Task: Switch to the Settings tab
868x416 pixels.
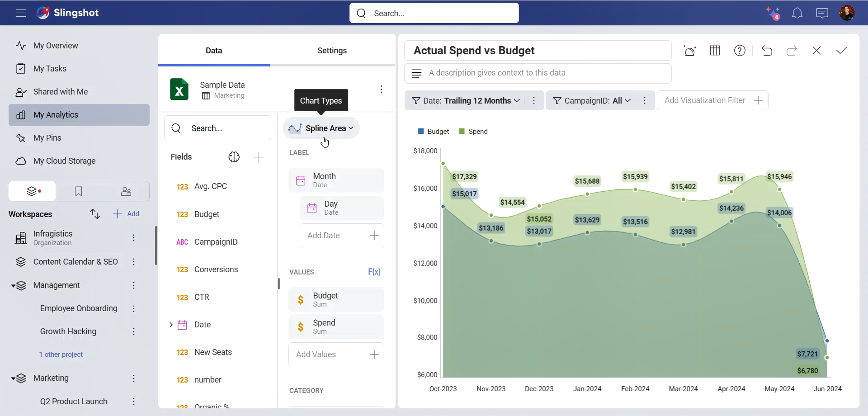Action: [332, 51]
